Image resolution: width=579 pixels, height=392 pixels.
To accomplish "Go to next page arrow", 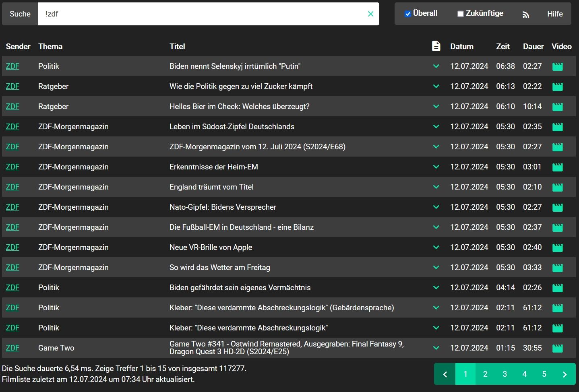I will click(565, 374).
